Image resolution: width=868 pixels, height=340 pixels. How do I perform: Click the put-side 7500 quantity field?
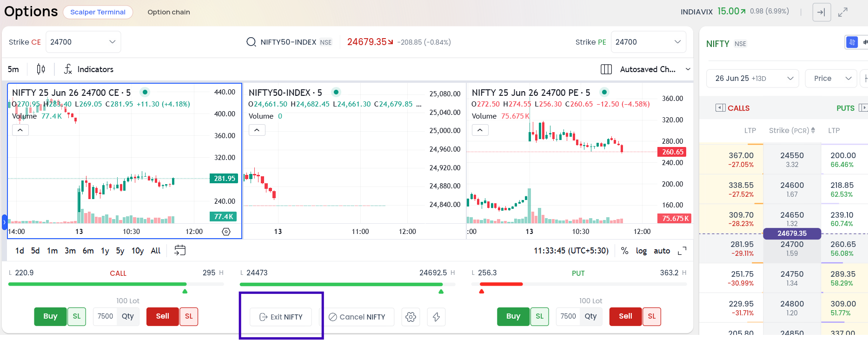click(x=568, y=316)
